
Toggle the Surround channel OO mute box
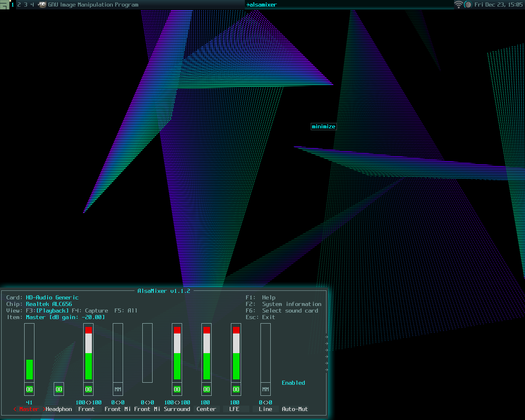tap(177, 389)
